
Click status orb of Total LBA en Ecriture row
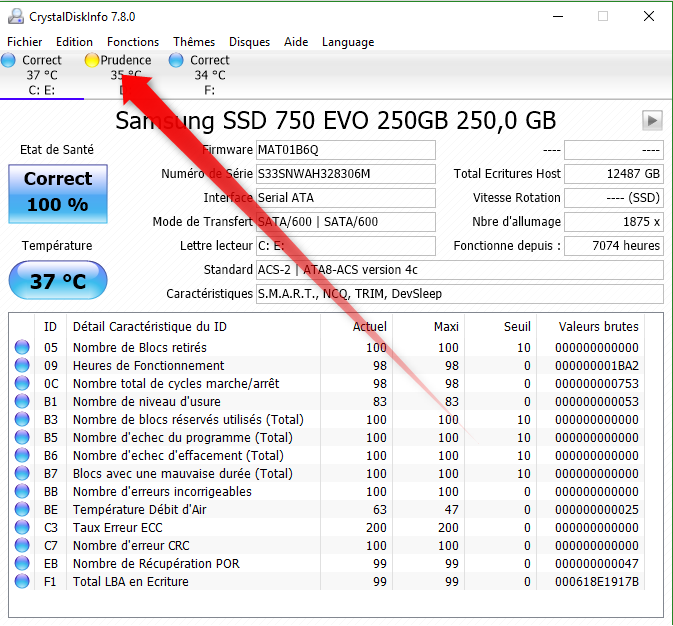22,582
